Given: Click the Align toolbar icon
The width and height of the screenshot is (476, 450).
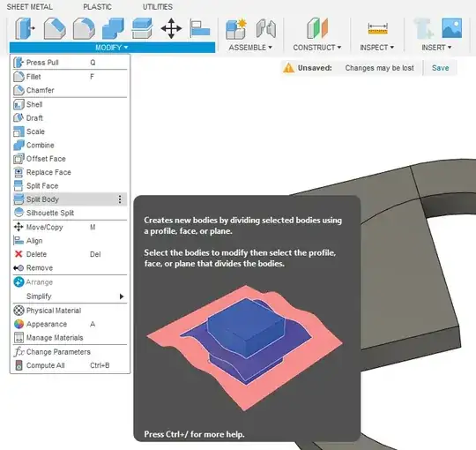Looking at the screenshot, I should [x=200, y=28].
